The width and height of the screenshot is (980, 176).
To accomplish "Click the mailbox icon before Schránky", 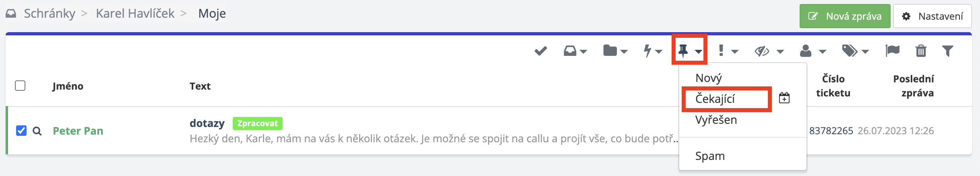I will pyautogui.click(x=11, y=14).
